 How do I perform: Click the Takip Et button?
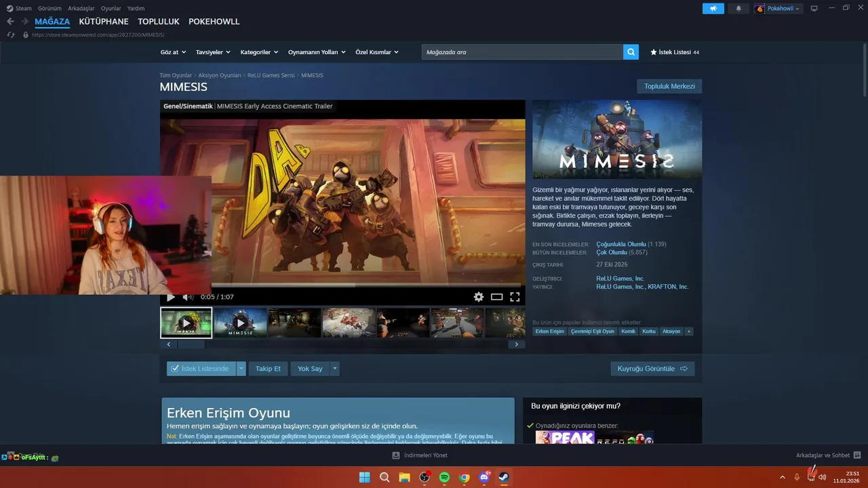[268, 369]
